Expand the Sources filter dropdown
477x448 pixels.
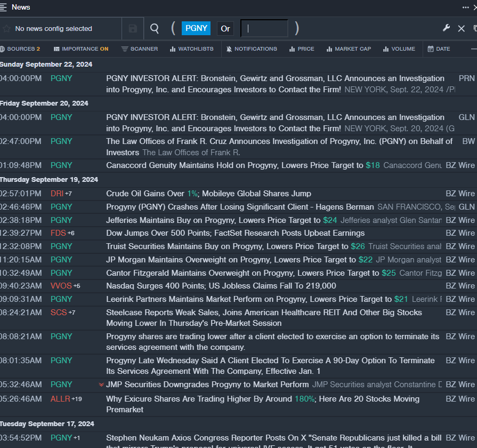pos(20,49)
